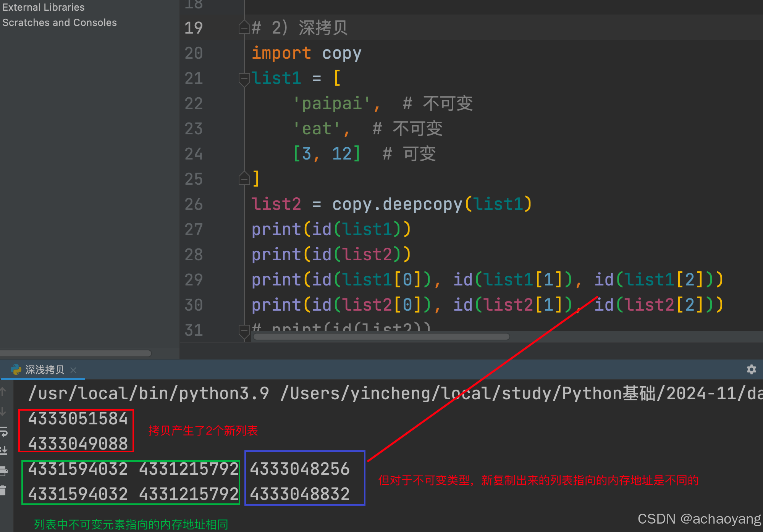The image size is (763, 532).
Task: Click line number 30 in gutter
Action: (194, 305)
